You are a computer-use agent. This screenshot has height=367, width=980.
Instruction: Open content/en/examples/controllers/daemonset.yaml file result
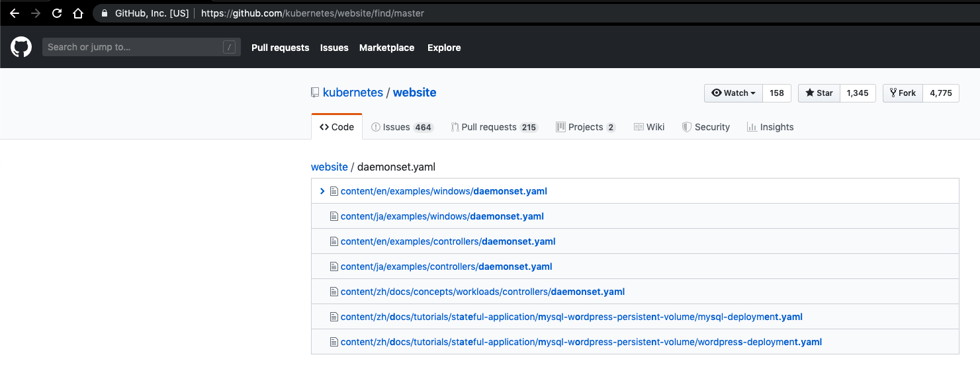click(447, 241)
